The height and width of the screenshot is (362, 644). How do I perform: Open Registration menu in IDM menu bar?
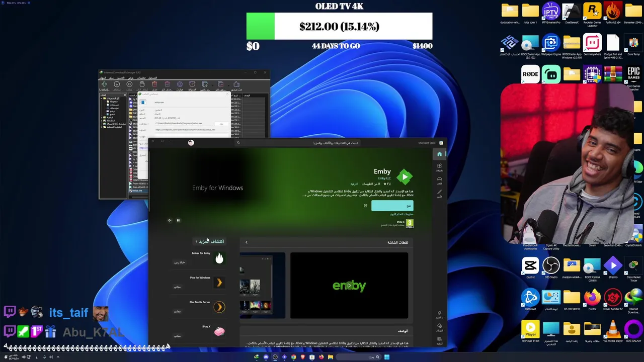(152, 78)
